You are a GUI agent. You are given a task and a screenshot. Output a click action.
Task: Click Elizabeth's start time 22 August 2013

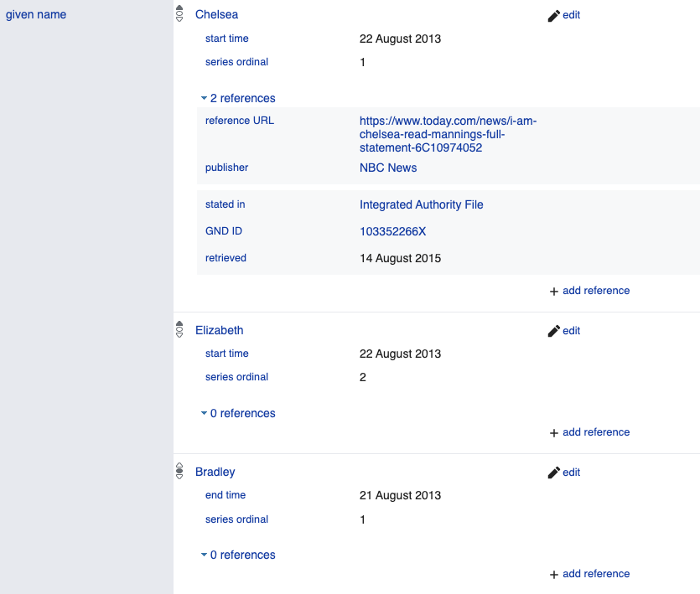(400, 354)
